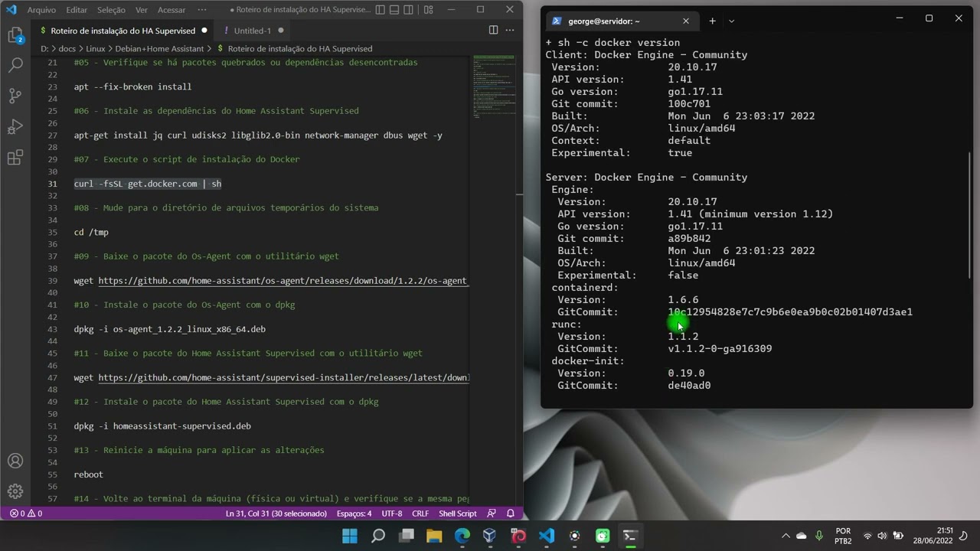The height and width of the screenshot is (551, 980).
Task: Click line number 43 in the gutter
Action: click(x=52, y=329)
